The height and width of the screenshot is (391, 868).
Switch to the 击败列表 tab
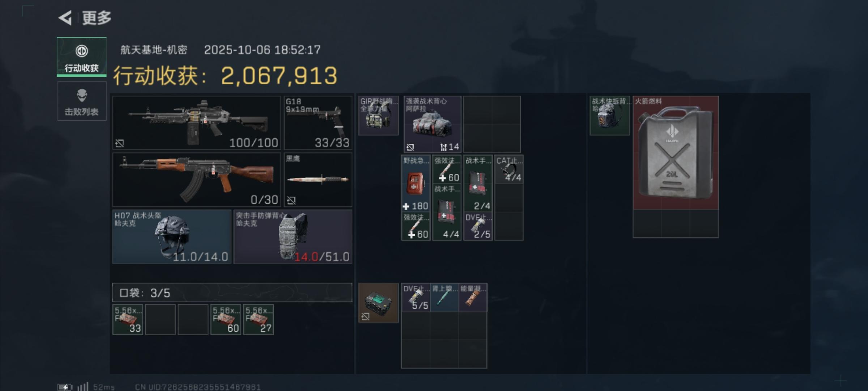pyautogui.click(x=82, y=101)
